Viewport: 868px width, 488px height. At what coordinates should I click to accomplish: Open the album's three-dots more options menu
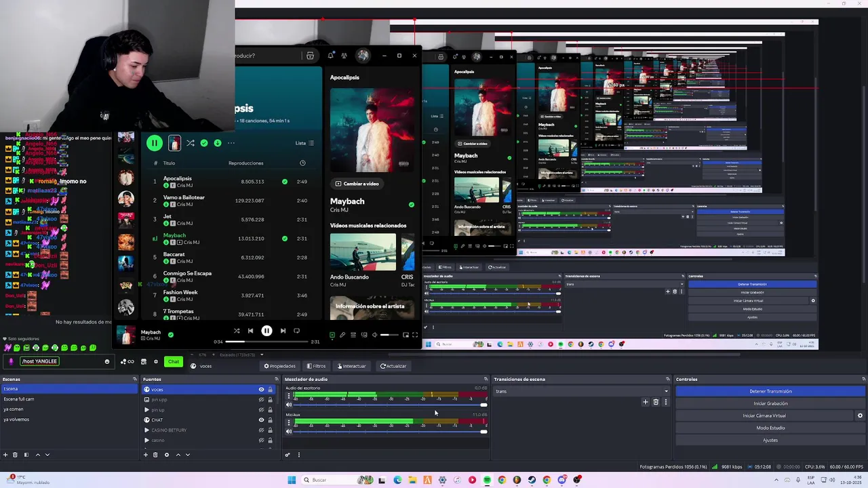click(231, 143)
